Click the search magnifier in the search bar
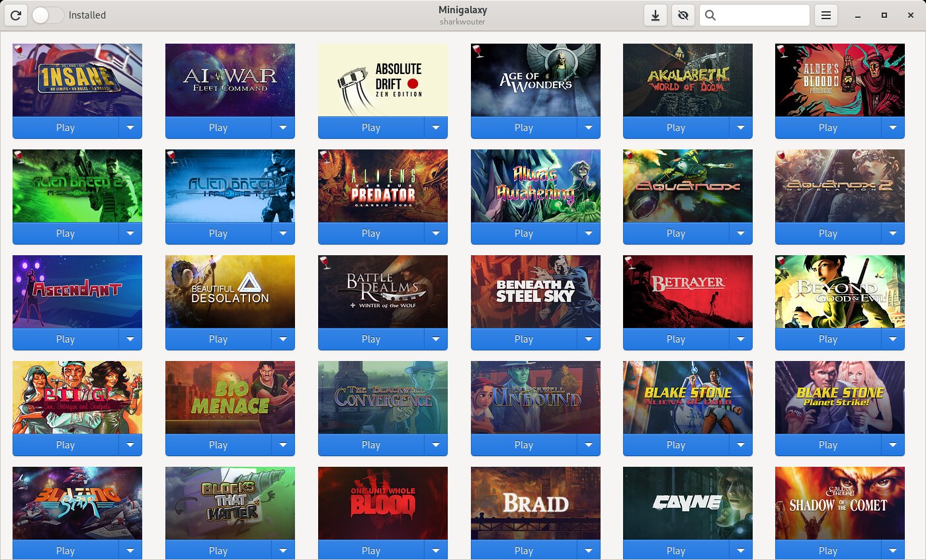The image size is (926, 560). point(710,15)
